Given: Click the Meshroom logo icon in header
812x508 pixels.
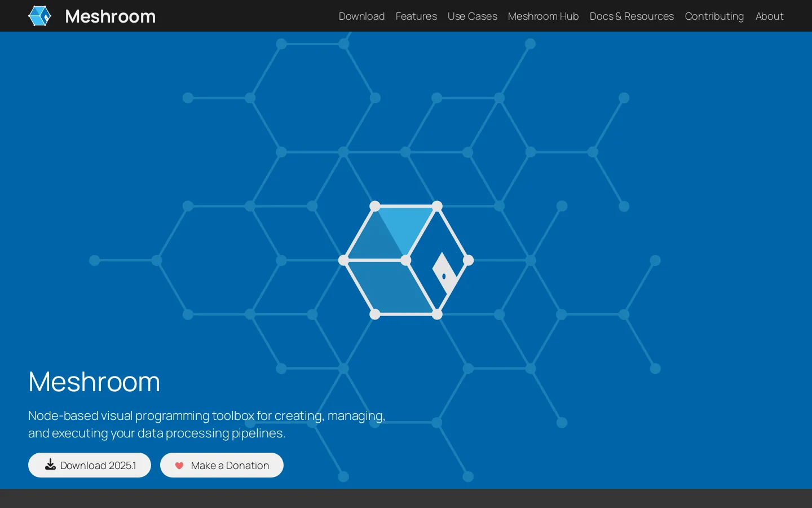Looking at the screenshot, I should click(40, 16).
